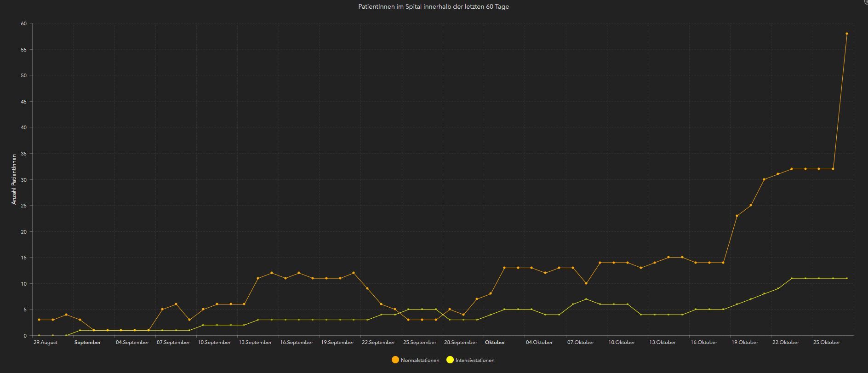Click the 13.September date label
This screenshot has height=373, width=868.
[x=255, y=342]
